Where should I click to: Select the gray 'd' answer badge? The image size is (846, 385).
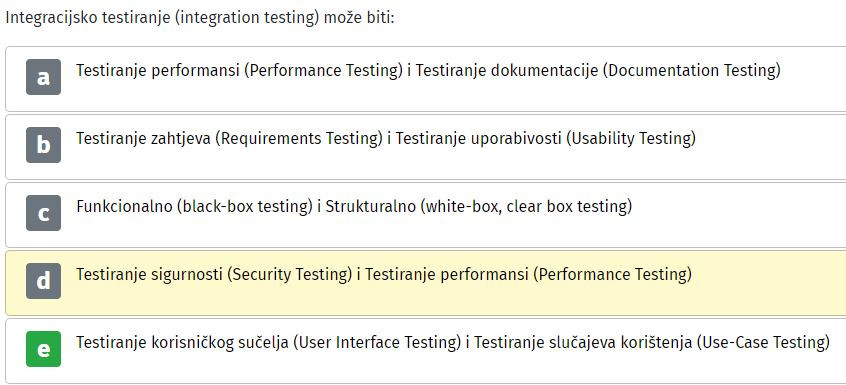43,281
